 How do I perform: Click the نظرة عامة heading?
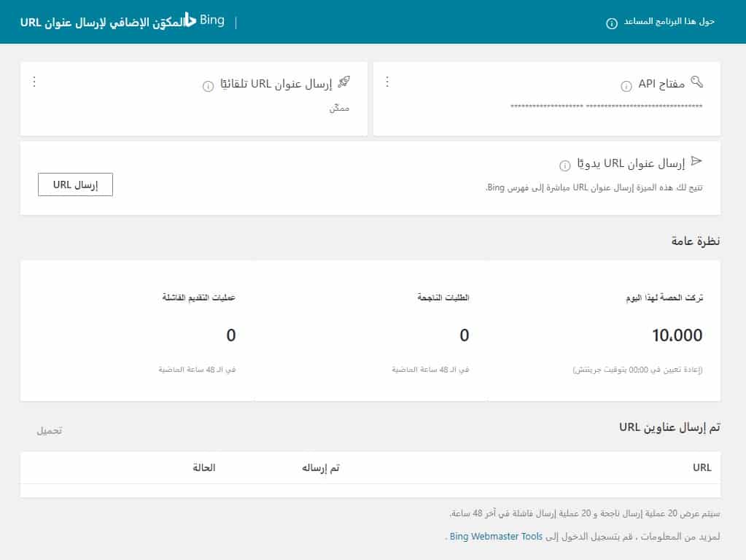(696, 241)
